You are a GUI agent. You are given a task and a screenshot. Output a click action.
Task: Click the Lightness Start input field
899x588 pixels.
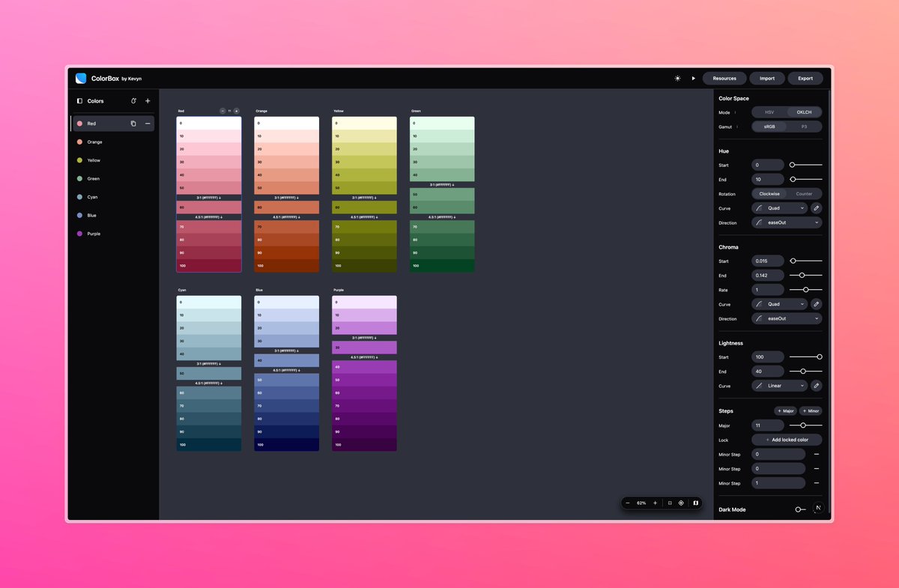point(768,357)
